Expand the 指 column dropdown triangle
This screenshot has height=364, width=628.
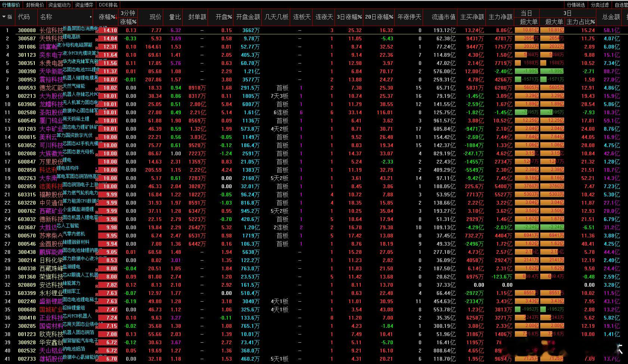(x=4, y=17)
